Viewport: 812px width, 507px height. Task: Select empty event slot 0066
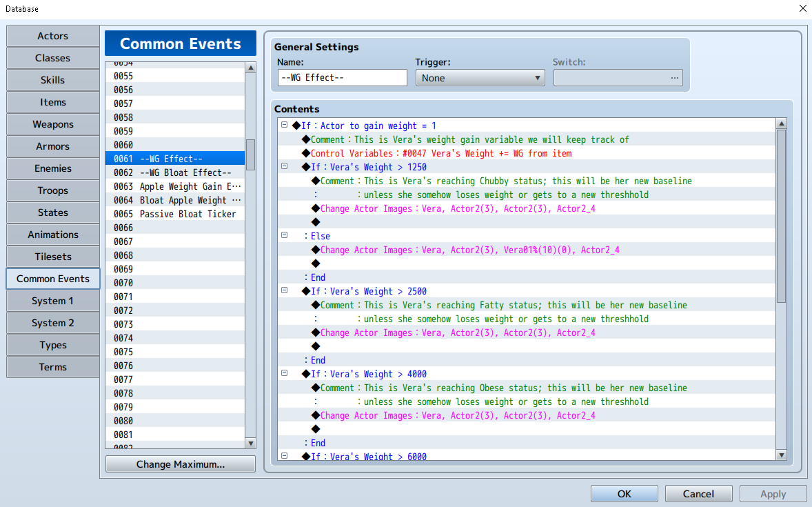(175, 228)
